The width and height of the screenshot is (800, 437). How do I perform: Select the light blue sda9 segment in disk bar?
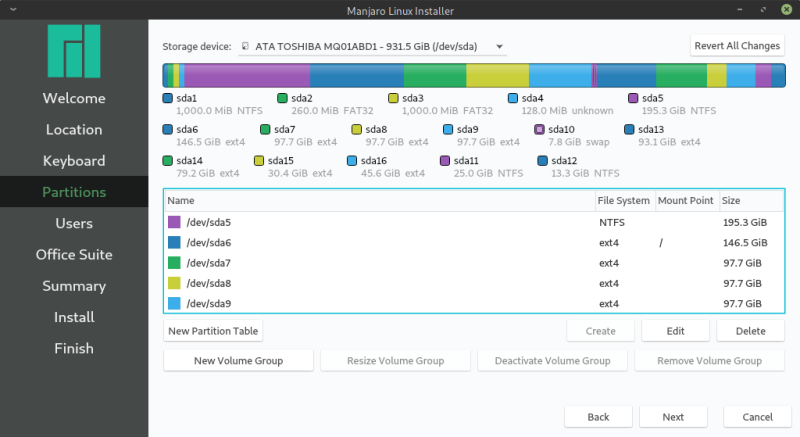560,75
